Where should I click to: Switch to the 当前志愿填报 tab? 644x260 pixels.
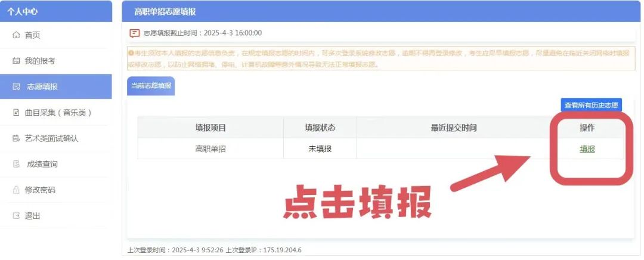click(151, 86)
